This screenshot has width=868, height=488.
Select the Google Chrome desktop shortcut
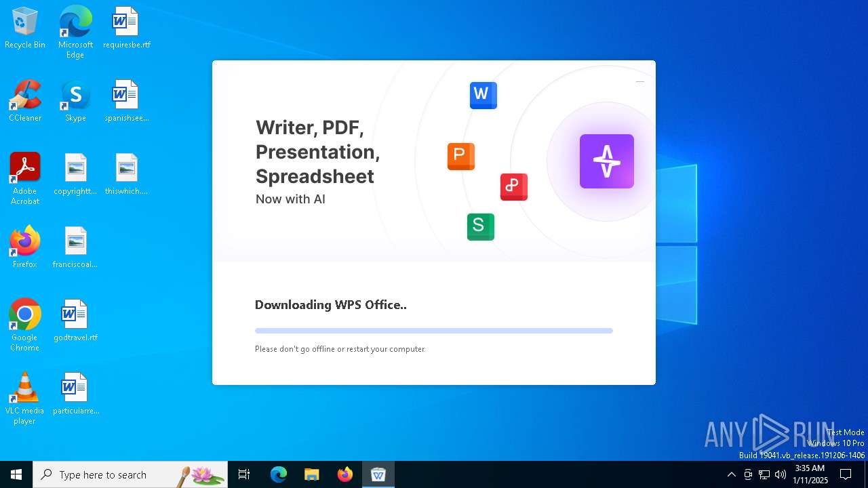(x=25, y=325)
